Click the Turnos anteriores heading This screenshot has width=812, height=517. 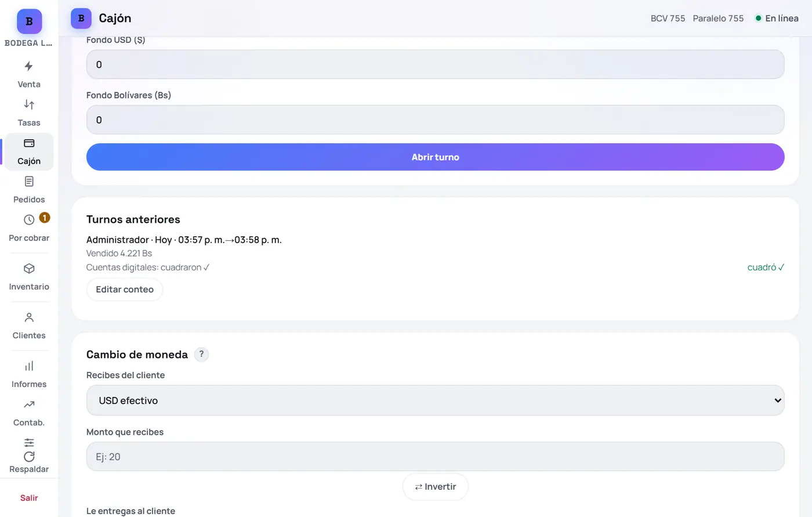pyautogui.click(x=133, y=219)
